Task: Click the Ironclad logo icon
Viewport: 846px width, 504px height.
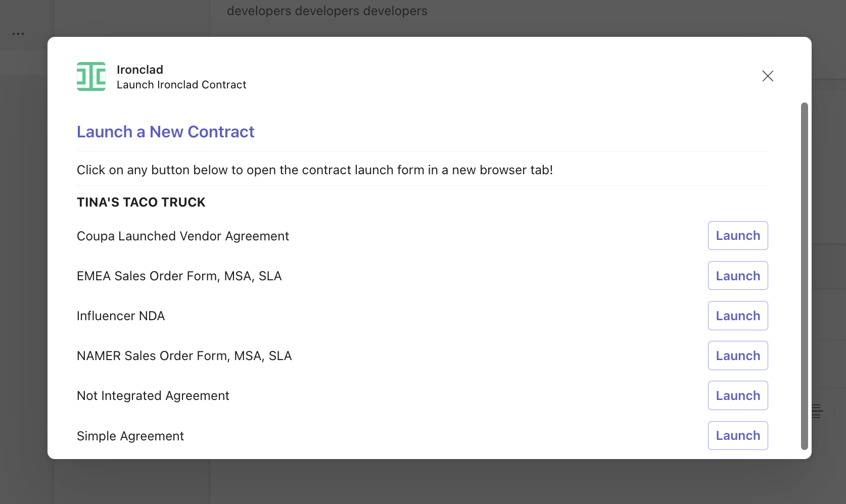Action: pos(91,76)
